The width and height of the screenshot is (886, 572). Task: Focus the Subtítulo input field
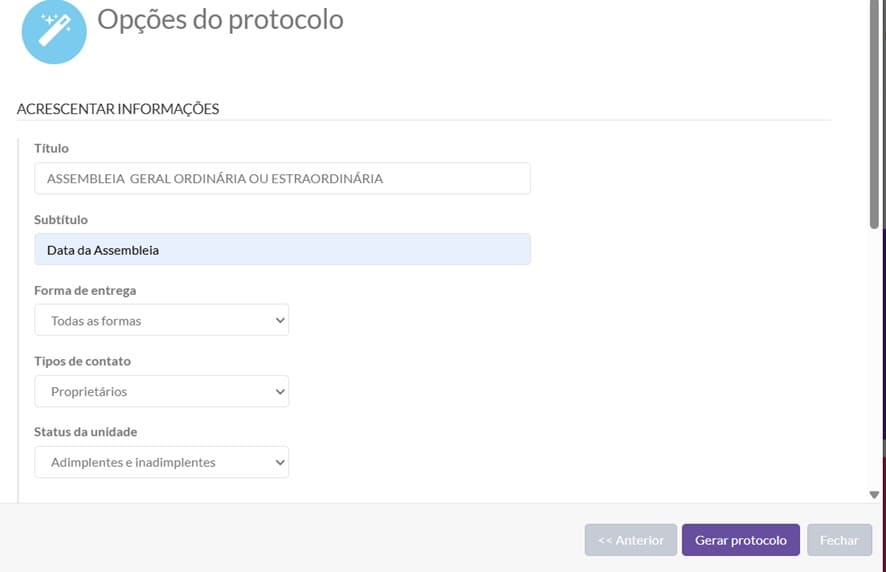[282, 250]
